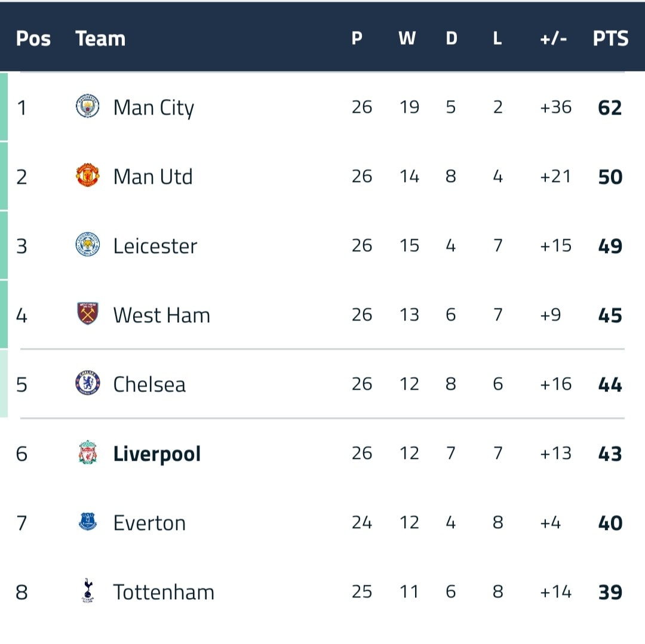Click the Man Utd club crest
The height and width of the screenshot is (644, 645).
[88, 175]
